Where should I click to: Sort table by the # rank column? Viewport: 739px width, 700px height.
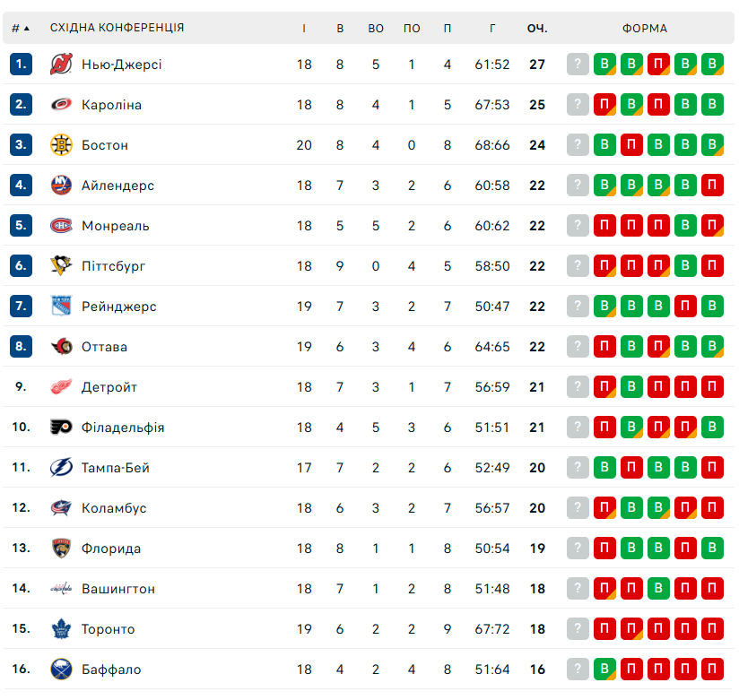click(20, 28)
